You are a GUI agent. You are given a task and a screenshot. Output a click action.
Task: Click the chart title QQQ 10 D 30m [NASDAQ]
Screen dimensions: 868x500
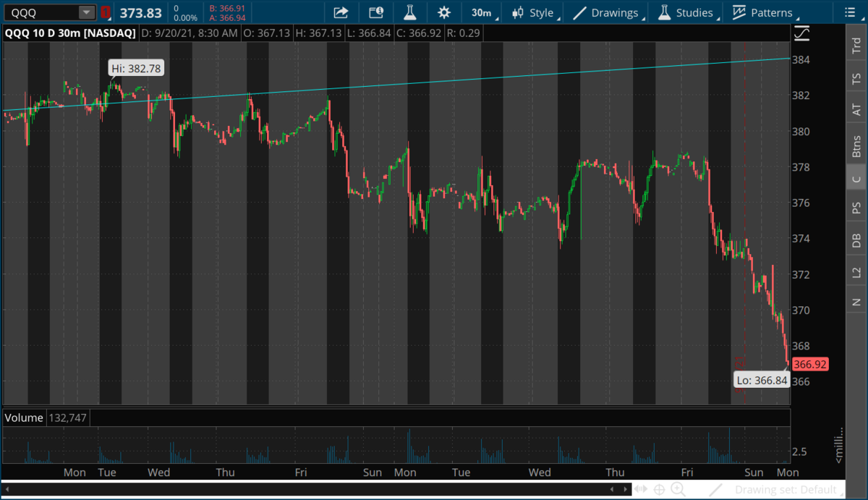coord(70,33)
